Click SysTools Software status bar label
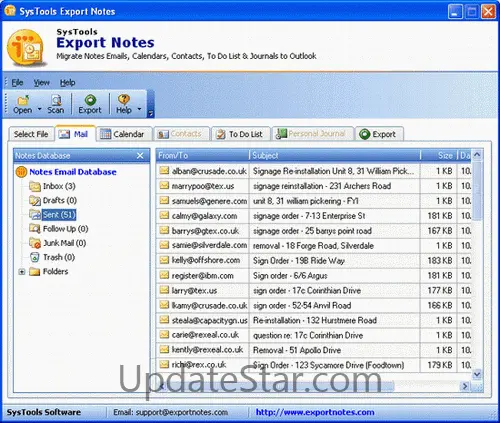This screenshot has width=500, height=423. pyautogui.click(x=44, y=412)
